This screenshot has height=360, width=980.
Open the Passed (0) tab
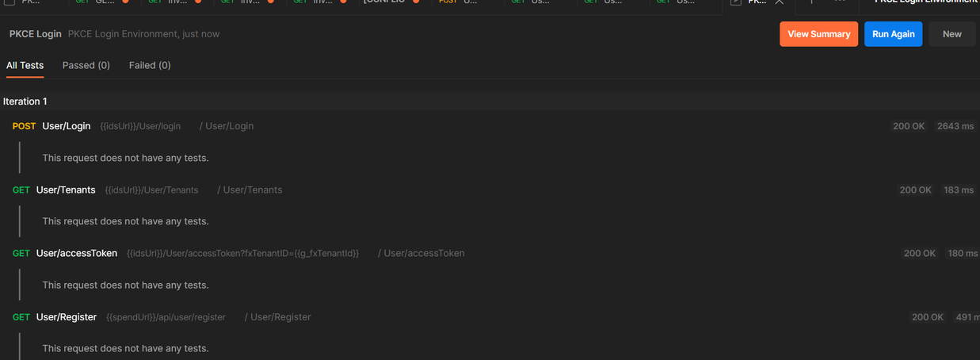click(86, 65)
